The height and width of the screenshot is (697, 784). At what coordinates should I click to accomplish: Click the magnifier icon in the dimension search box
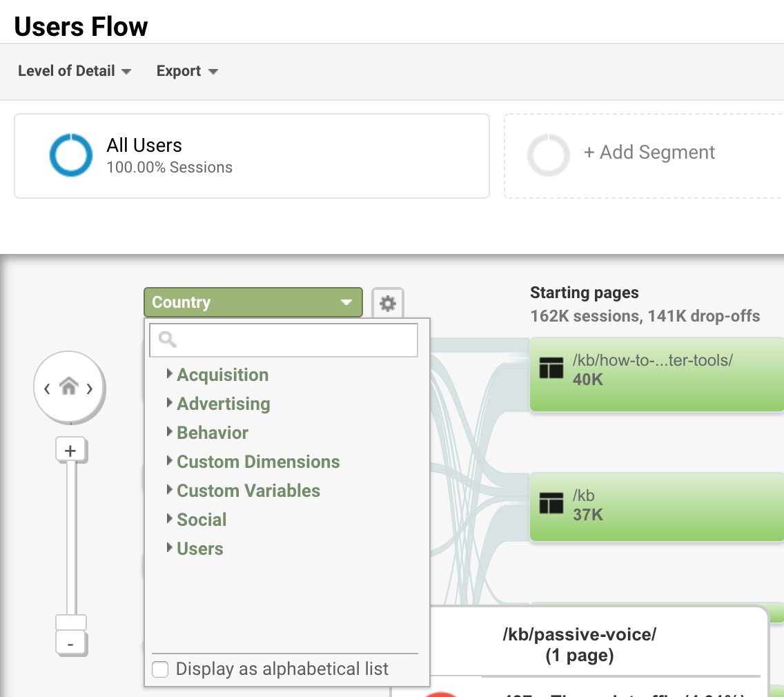[166, 340]
